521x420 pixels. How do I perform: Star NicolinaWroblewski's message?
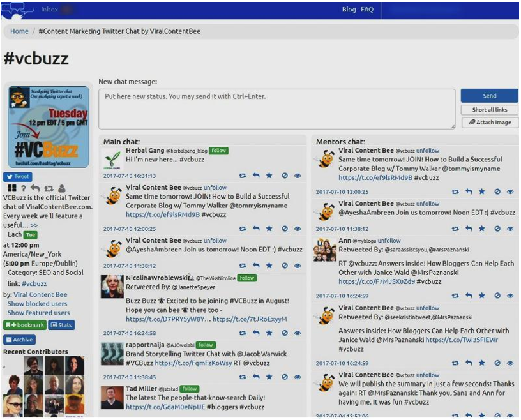(269, 333)
